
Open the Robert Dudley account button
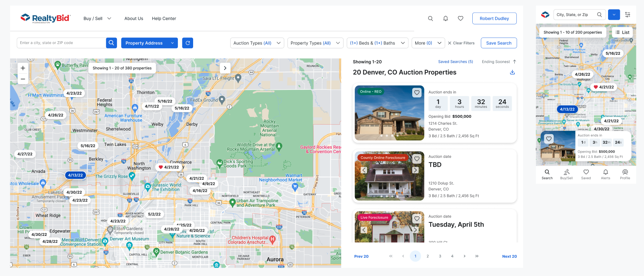(494, 18)
